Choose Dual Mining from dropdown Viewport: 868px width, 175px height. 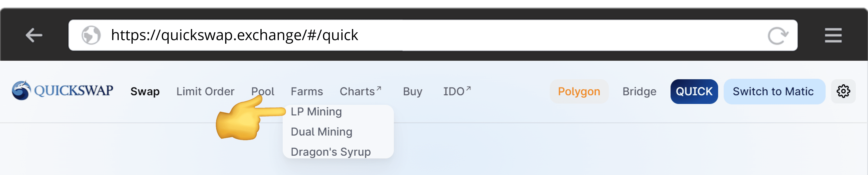coord(322,132)
